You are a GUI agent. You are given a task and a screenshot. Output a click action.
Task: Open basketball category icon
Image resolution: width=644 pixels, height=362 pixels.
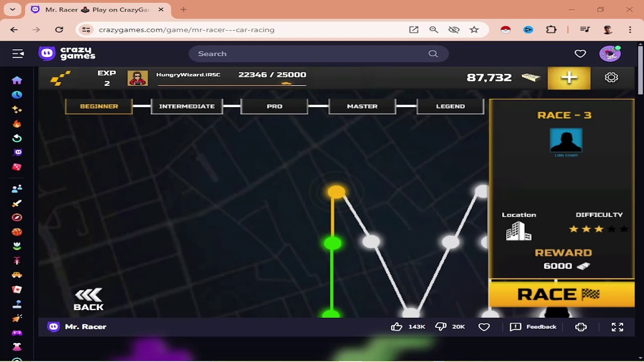click(17, 232)
